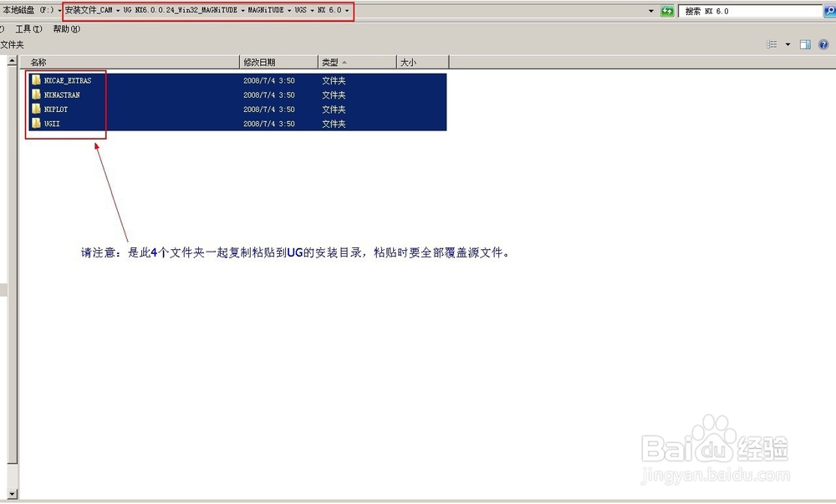Click the NXPLOT folder icon
Image resolution: width=836 pixels, height=504 pixels.
click(36, 109)
